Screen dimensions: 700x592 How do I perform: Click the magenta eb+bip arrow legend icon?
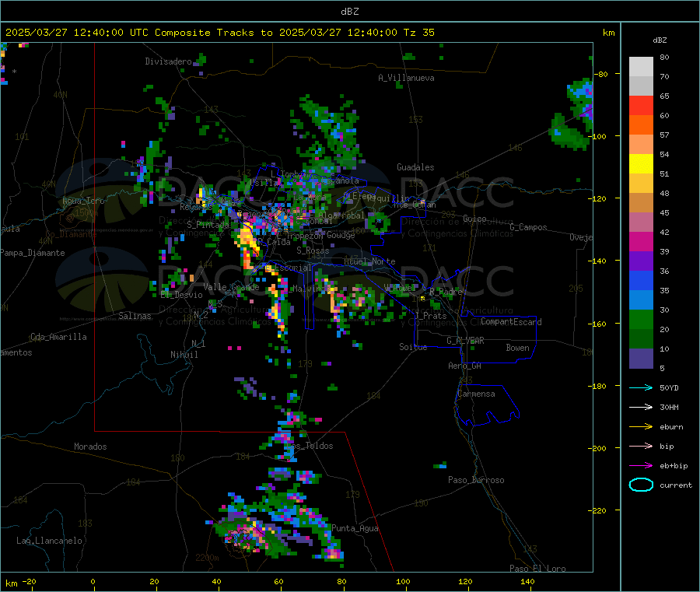pos(641,466)
